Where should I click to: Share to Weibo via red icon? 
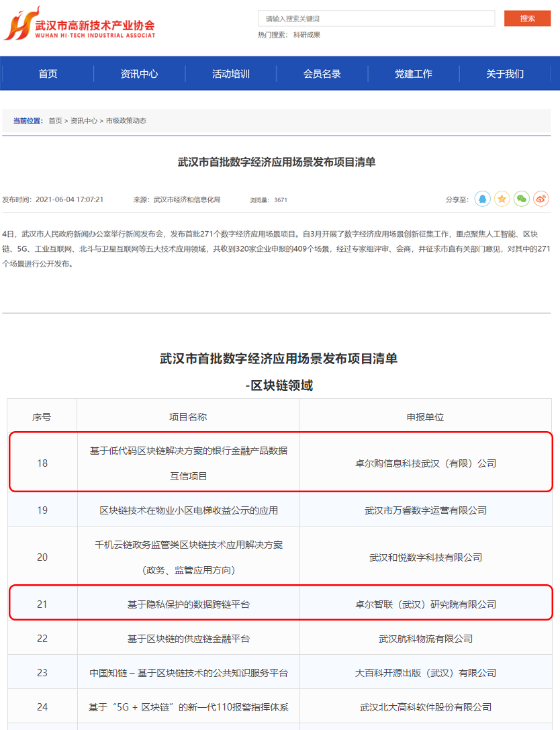541,199
